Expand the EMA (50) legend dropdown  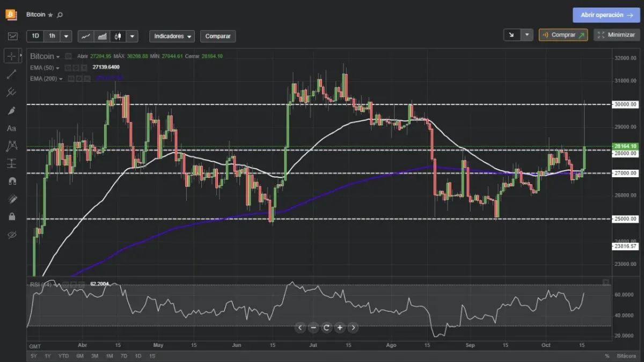57,68
